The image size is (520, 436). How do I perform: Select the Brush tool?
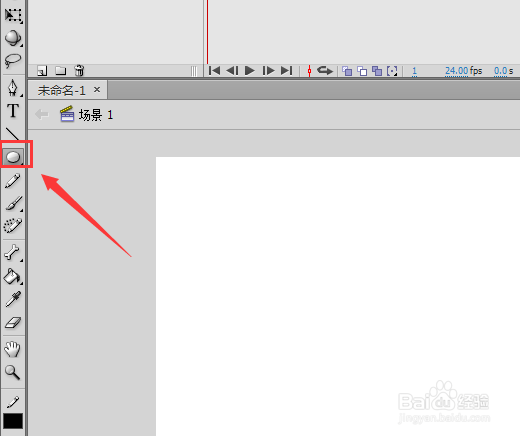(13, 203)
